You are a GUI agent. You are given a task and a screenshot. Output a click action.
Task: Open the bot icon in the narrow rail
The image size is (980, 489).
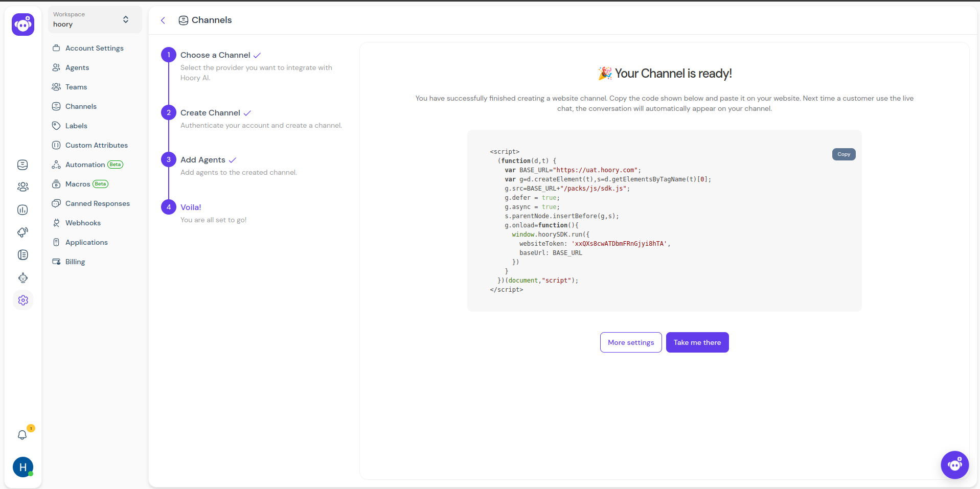22,277
